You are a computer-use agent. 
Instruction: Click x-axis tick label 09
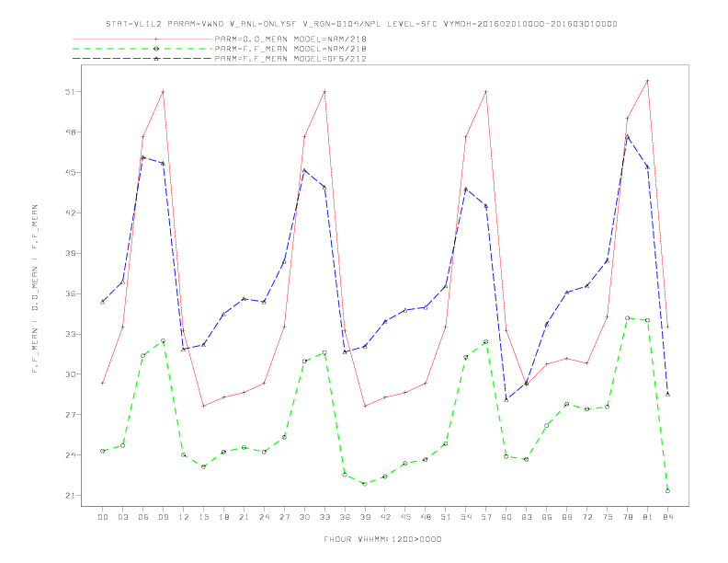pyautogui.click(x=163, y=517)
